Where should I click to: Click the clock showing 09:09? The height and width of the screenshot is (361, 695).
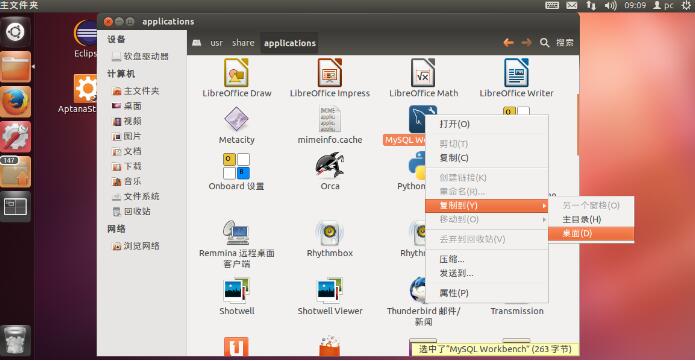[635, 5]
